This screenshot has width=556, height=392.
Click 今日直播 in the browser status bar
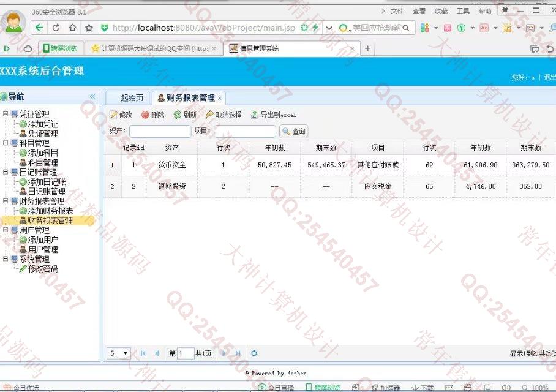click(277, 388)
